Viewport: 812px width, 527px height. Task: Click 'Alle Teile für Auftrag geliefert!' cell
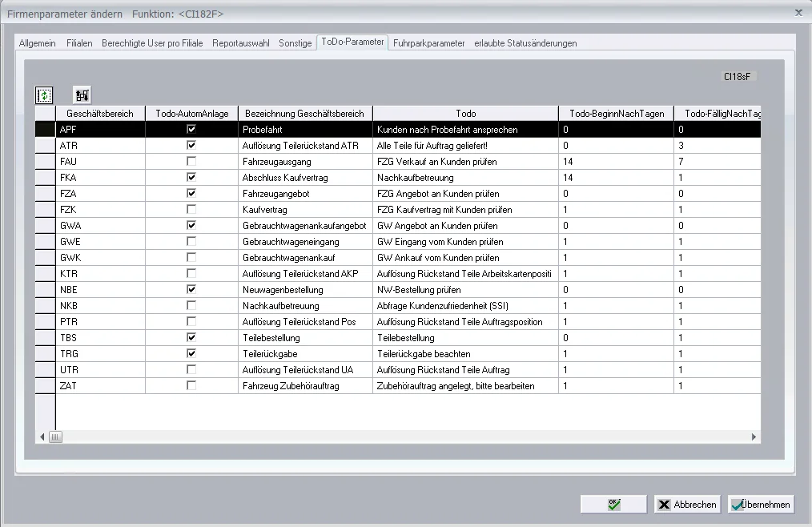(x=465, y=146)
